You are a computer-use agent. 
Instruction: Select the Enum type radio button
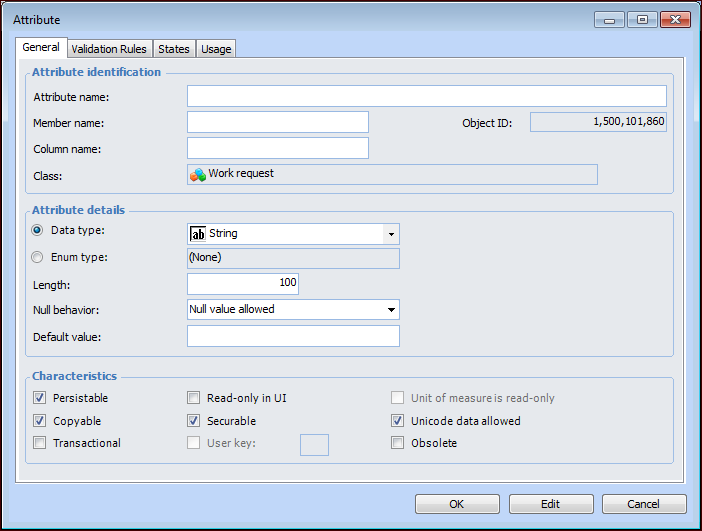(x=37, y=257)
